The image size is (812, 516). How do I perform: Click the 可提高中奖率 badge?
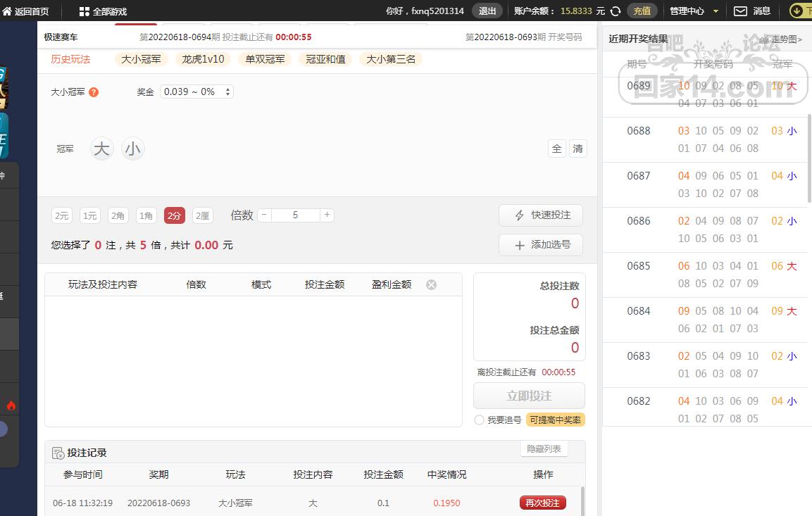tap(555, 420)
